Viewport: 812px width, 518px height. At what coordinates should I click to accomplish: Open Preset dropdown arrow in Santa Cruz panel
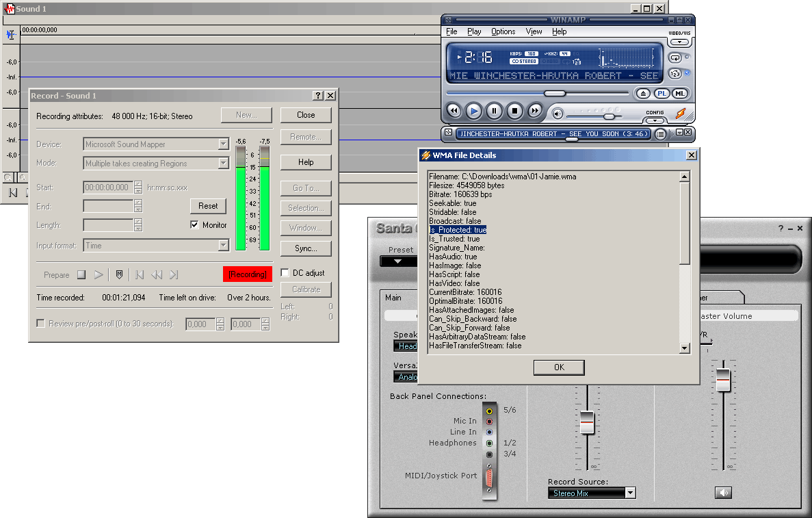[x=397, y=261]
